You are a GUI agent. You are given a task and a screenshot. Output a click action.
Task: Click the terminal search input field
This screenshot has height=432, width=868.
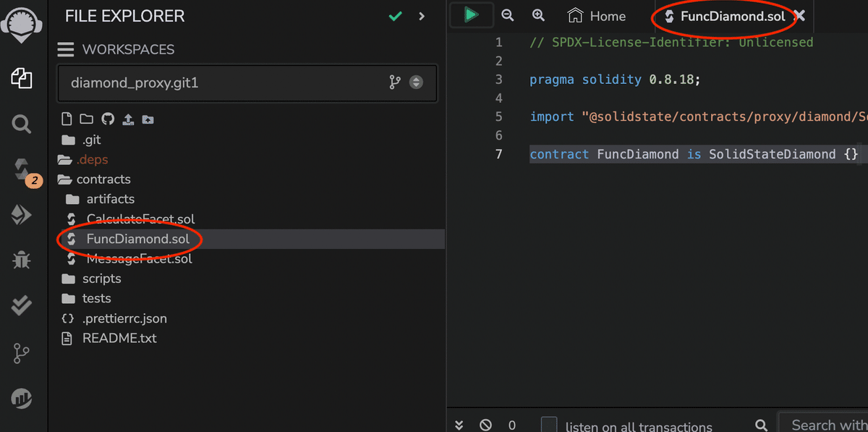point(823,423)
